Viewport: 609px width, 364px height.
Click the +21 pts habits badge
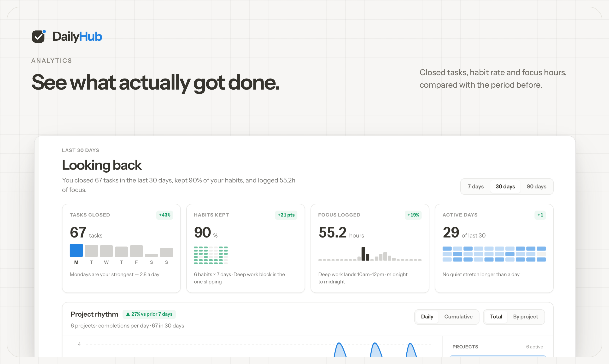pyautogui.click(x=286, y=215)
